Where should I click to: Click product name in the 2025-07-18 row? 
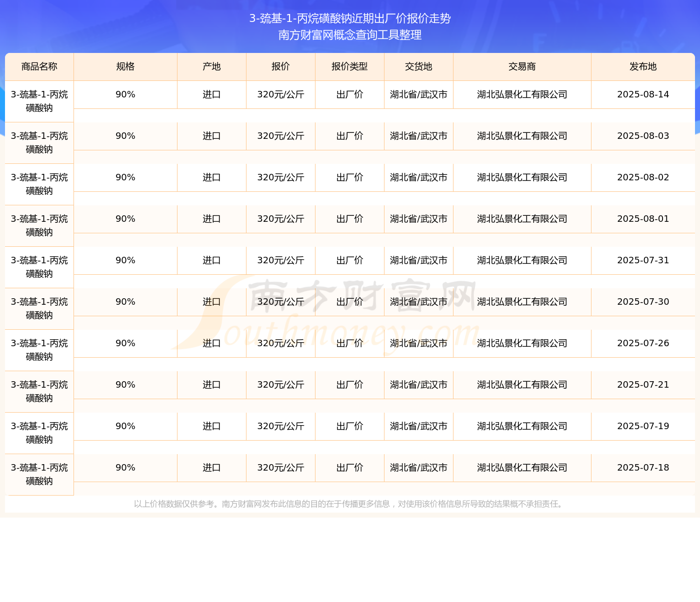[x=39, y=475]
